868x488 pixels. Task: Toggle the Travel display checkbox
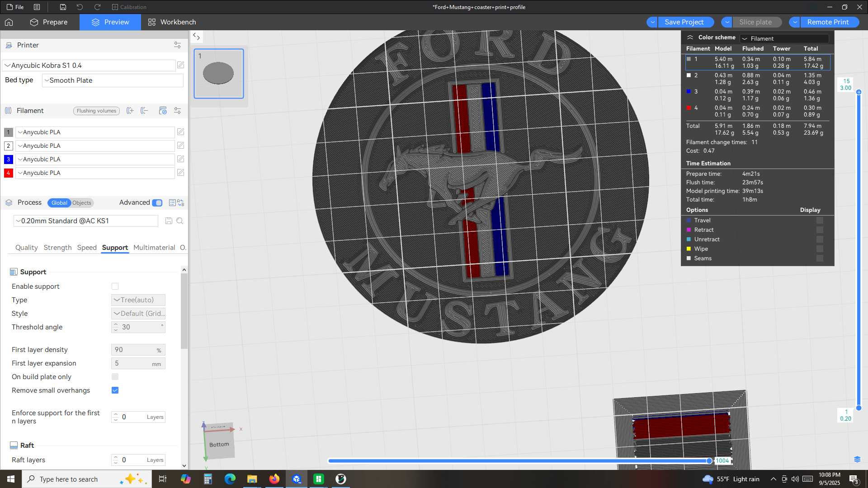(820, 221)
